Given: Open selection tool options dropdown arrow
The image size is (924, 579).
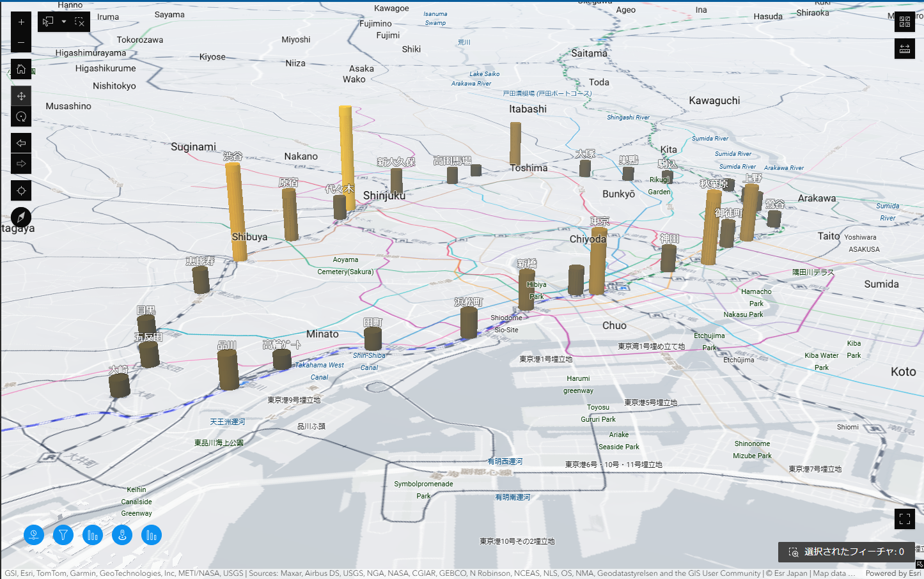Looking at the screenshot, I should [x=64, y=22].
